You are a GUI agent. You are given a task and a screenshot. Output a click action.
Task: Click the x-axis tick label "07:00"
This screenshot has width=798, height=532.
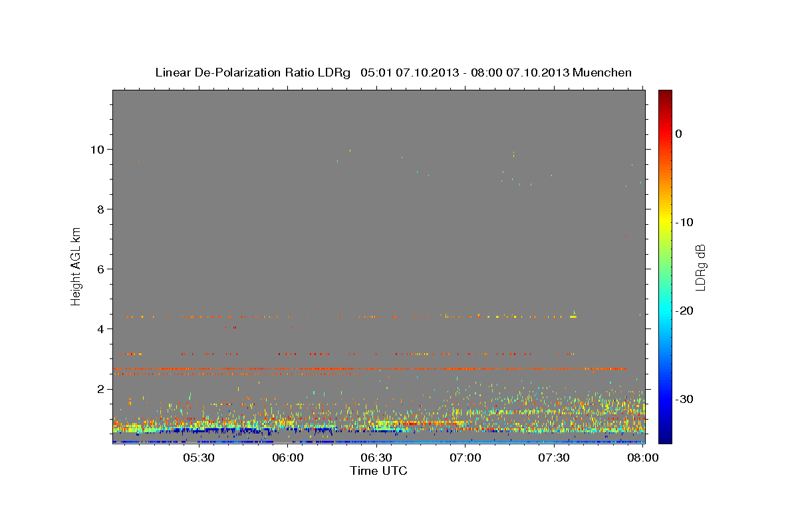click(x=465, y=458)
